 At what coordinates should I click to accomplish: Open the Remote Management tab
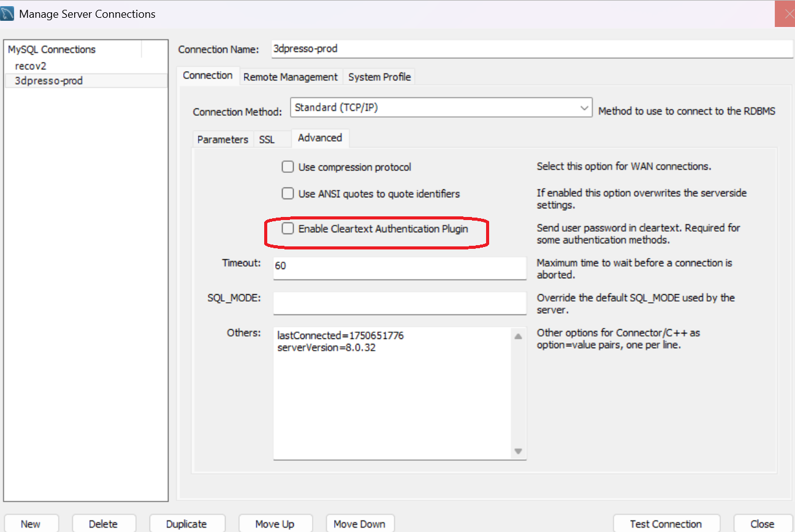[x=291, y=77]
